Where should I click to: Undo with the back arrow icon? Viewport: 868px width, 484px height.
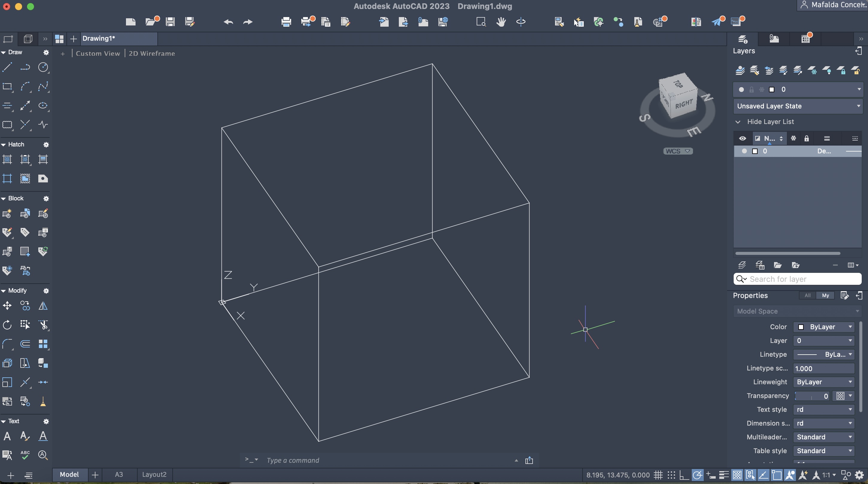(228, 22)
